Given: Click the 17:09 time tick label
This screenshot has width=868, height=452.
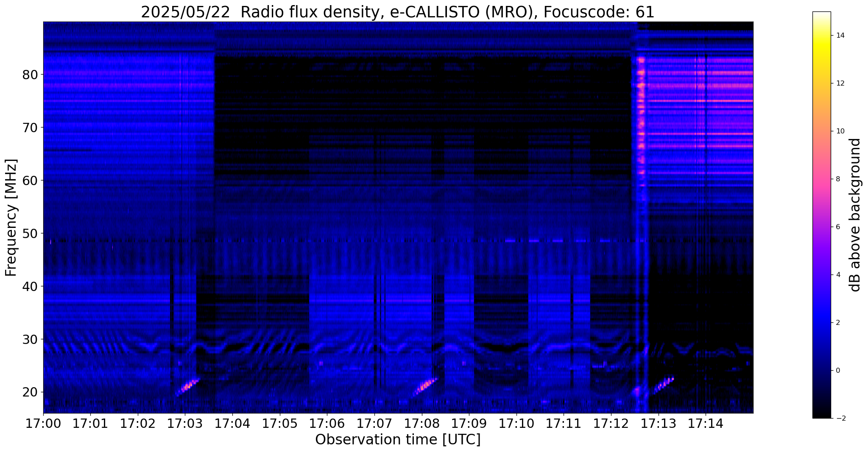Looking at the screenshot, I should [x=469, y=424].
